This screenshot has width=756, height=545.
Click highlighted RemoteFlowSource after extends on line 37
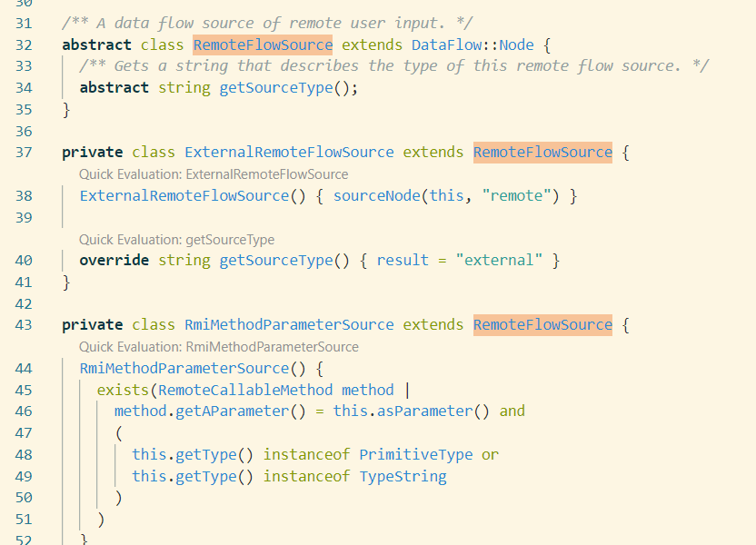(x=542, y=152)
